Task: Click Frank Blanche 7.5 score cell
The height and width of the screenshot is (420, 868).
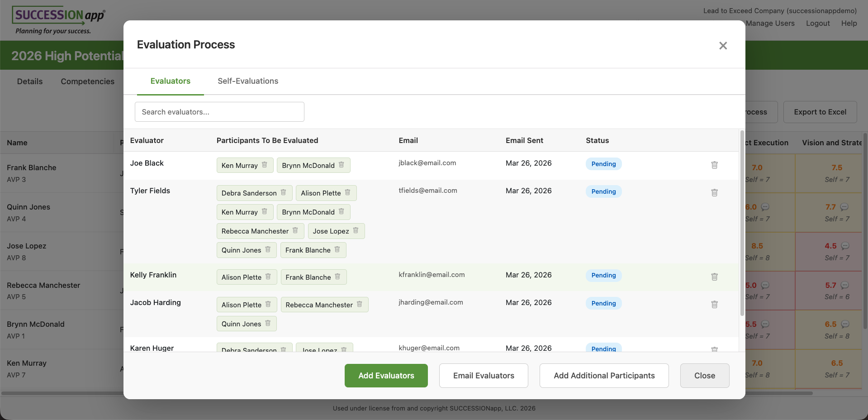Action: (829, 173)
